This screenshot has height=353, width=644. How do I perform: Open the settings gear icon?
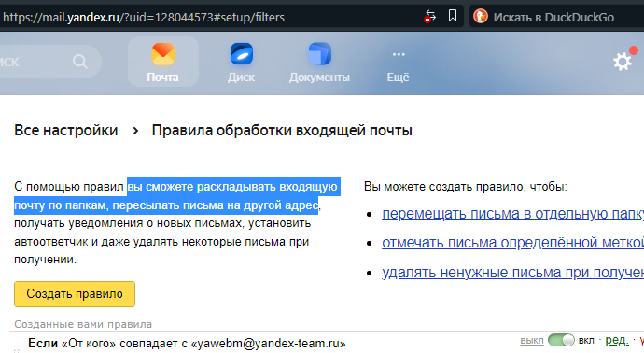[623, 62]
